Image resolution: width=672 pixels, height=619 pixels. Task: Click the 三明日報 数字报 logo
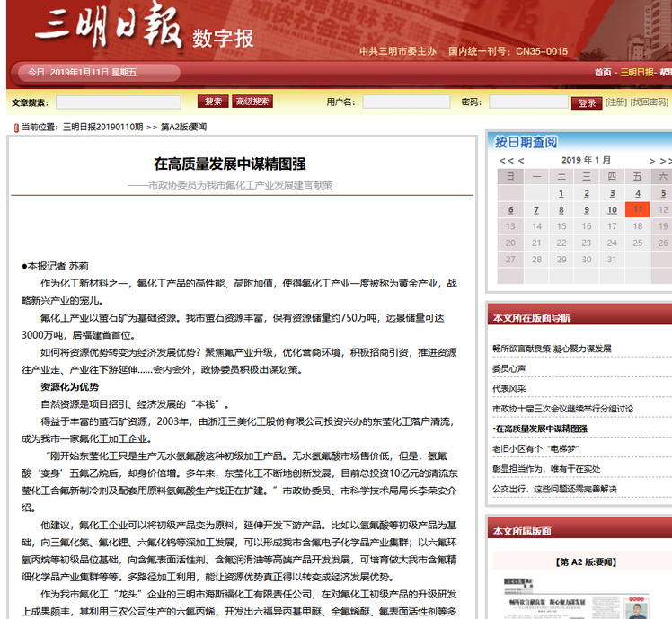(145, 28)
